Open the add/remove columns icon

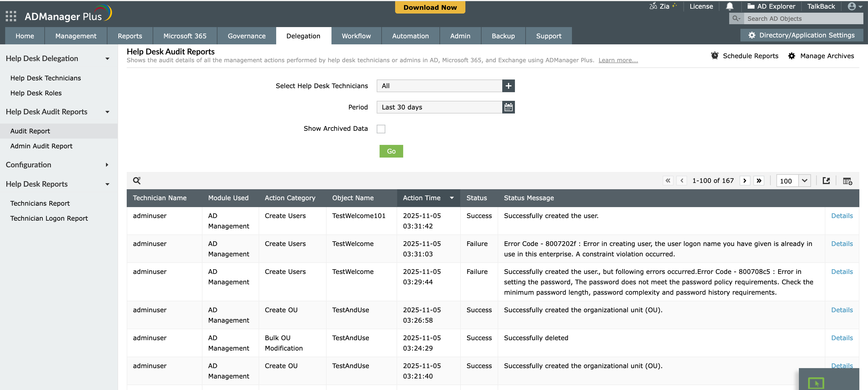(847, 181)
